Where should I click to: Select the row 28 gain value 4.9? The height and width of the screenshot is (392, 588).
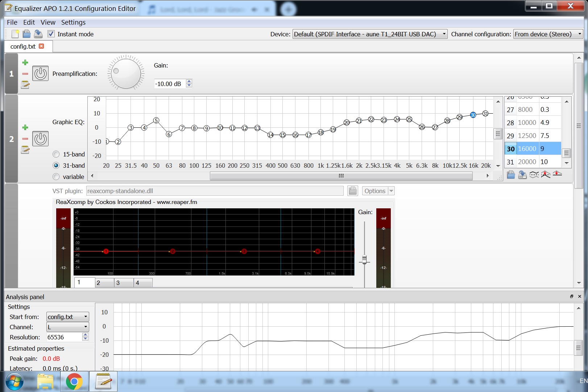click(x=550, y=123)
